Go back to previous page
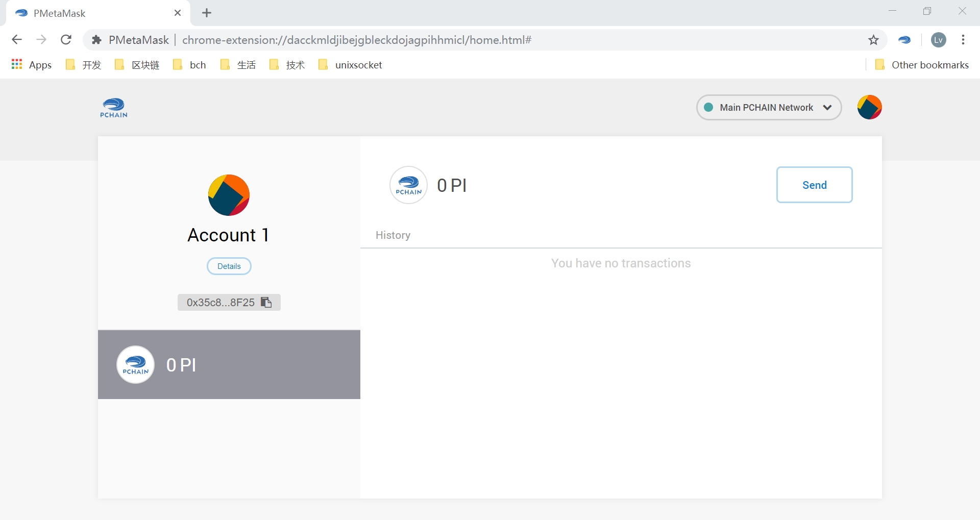This screenshot has height=520, width=980. [17, 40]
